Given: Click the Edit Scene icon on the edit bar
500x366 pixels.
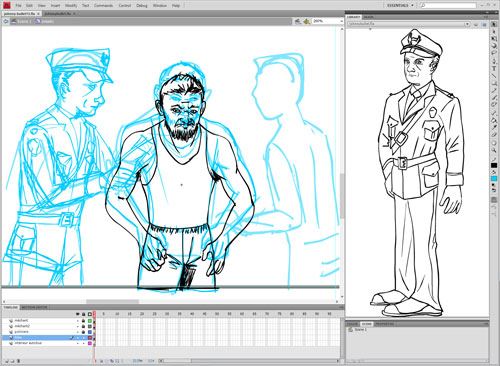Looking at the screenshot, I should click(x=298, y=21).
